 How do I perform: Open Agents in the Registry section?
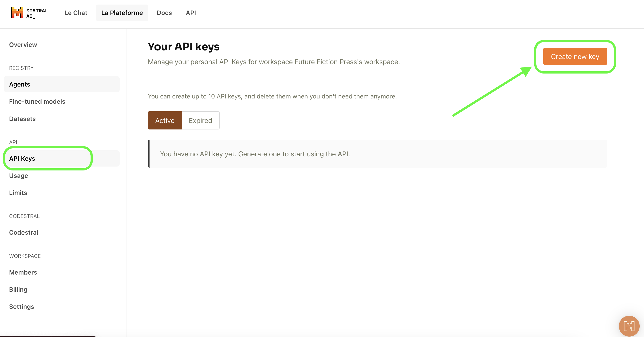click(x=62, y=84)
